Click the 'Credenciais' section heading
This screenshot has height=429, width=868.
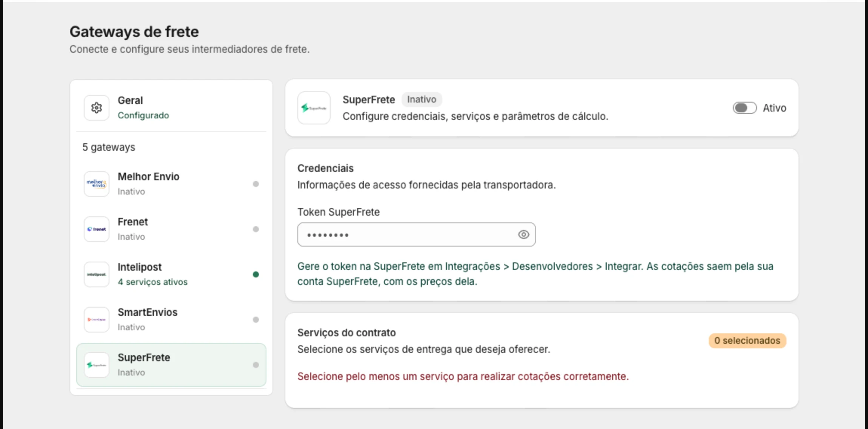pyautogui.click(x=325, y=169)
